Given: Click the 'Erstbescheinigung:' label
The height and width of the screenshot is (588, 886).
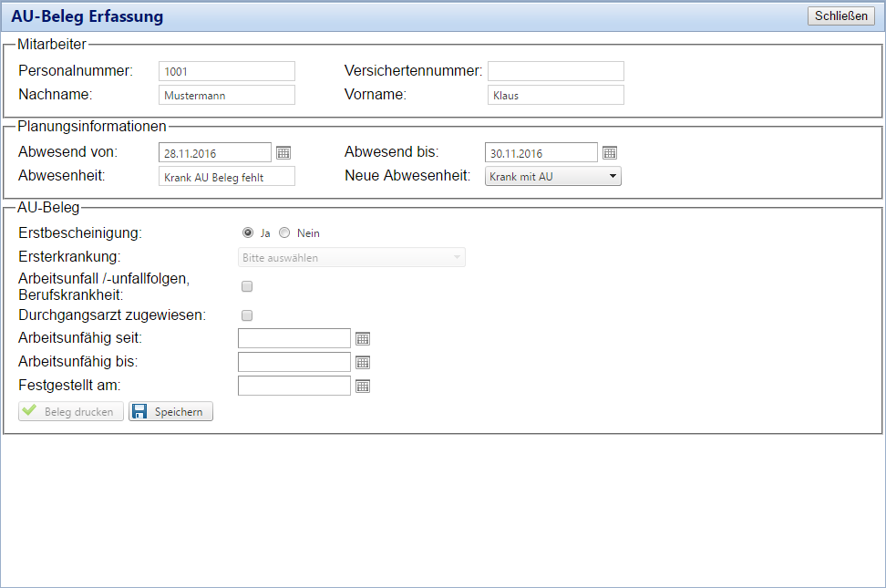Looking at the screenshot, I should coord(80,233).
